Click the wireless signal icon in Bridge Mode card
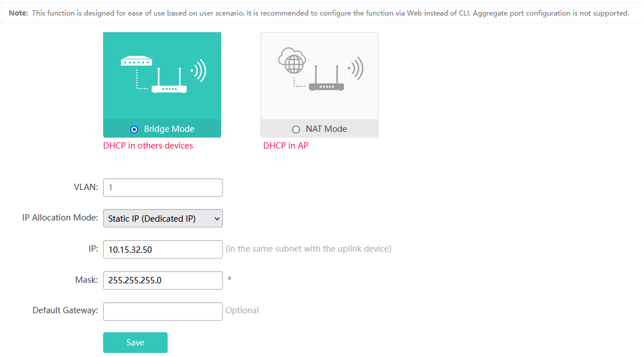The height and width of the screenshot is (357, 644). click(x=198, y=71)
